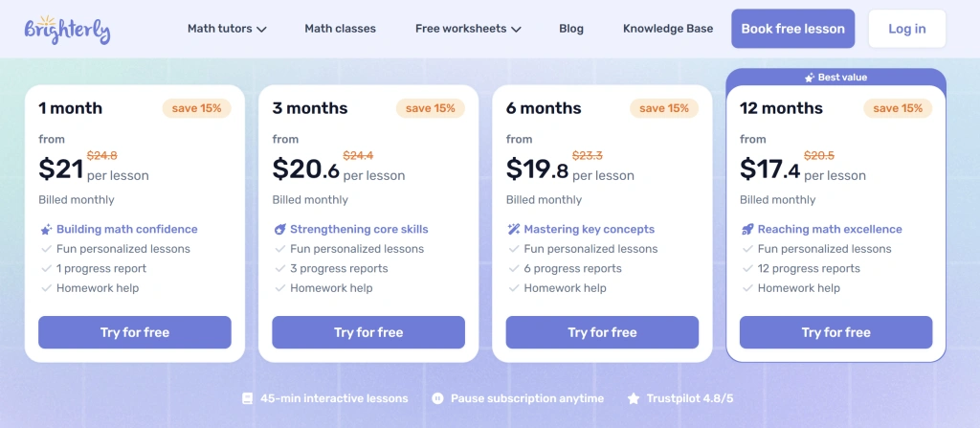The width and height of the screenshot is (980, 428).
Task: Click the book icon beside 45-min interactive lessons
Action: (x=248, y=398)
